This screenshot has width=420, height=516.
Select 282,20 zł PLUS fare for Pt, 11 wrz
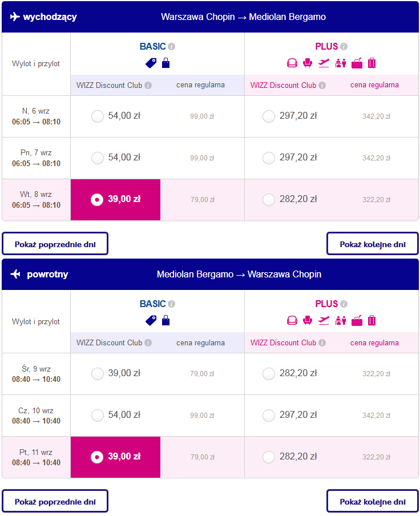pyautogui.click(x=269, y=457)
